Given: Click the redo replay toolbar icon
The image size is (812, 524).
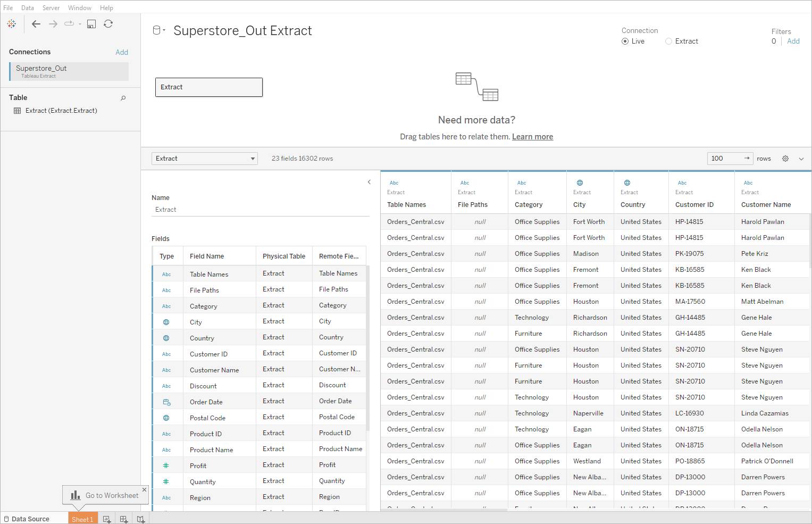Looking at the screenshot, I should tap(69, 24).
